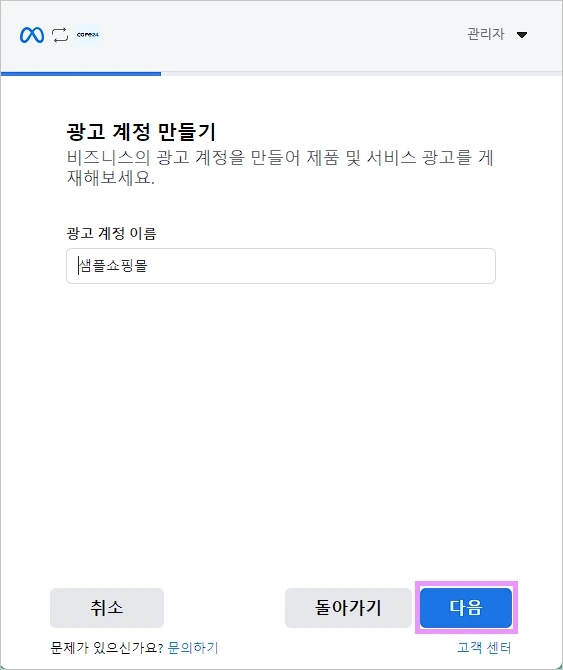
Task: Proceed with the blue 다음 button
Action: [466, 608]
